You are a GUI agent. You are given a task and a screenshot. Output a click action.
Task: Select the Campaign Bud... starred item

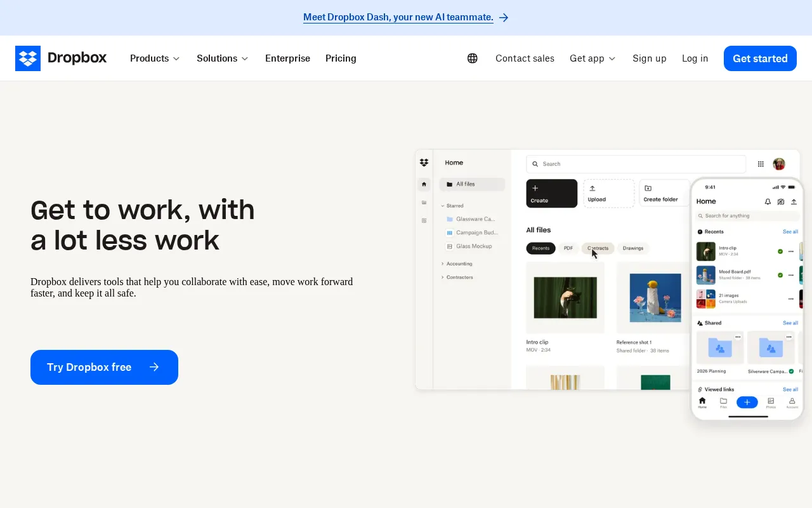click(473, 232)
